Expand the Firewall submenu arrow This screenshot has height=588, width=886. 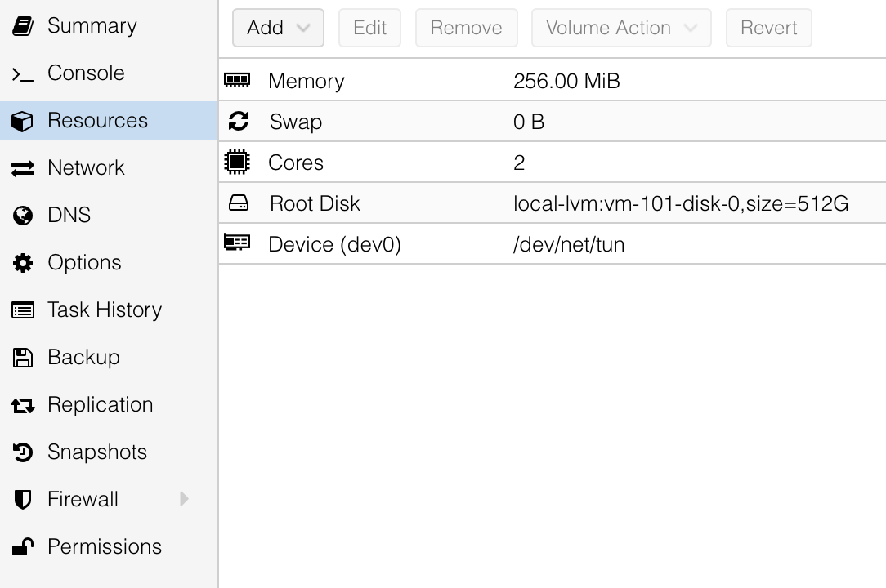184,499
